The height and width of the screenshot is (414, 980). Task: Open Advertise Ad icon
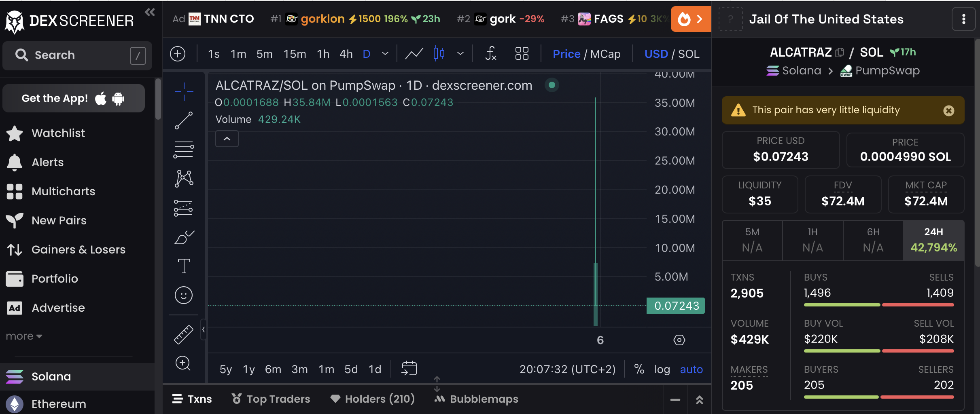click(15, 308)
